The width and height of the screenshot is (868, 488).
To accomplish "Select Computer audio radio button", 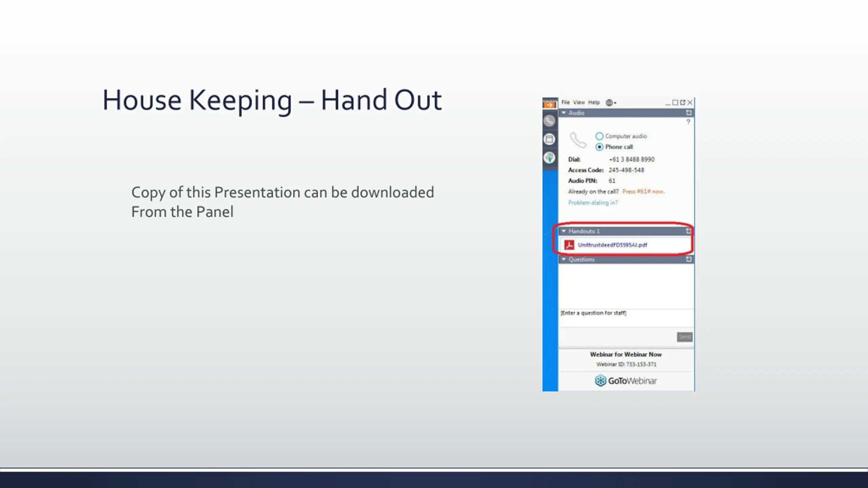I will pyautogui.click(x=599, y=136).
